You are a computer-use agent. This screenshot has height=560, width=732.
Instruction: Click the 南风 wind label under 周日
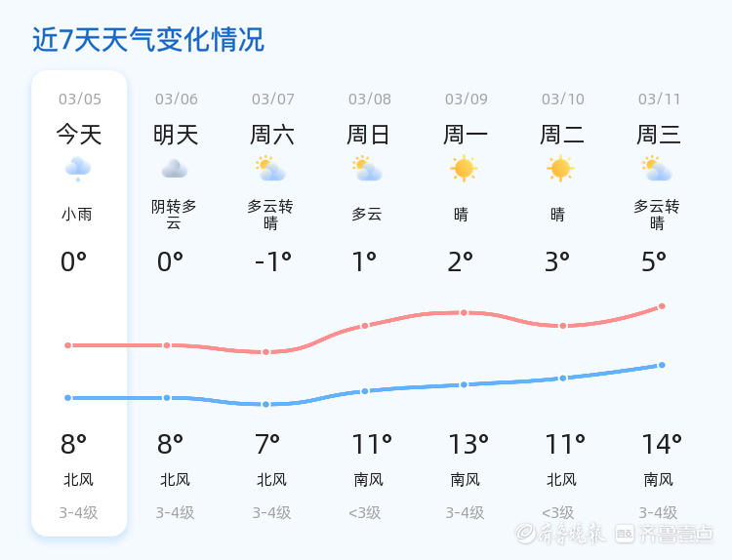point(368,480)
